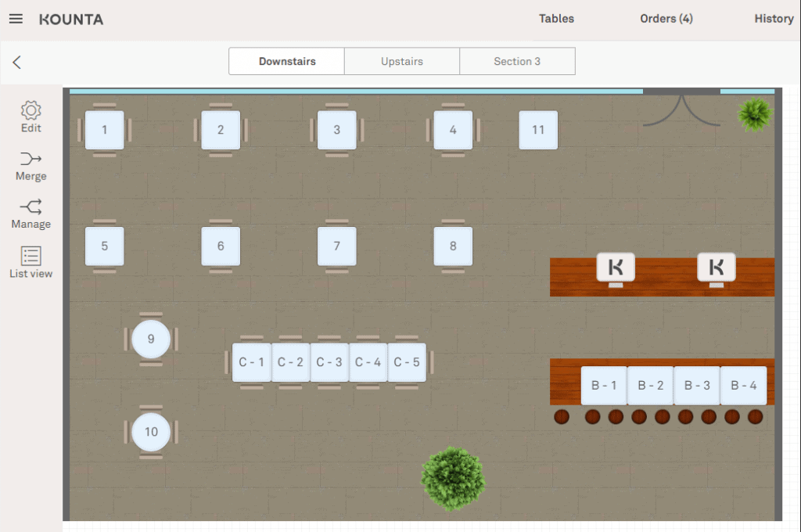
Task: Select round table 9
Action: tap(151, 340)
